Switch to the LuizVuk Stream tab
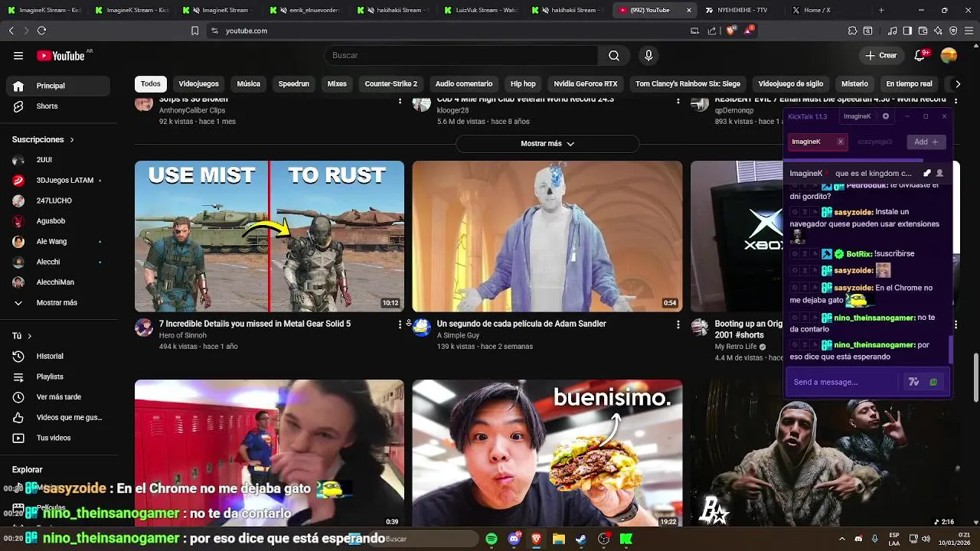 (x=480, y=10)
